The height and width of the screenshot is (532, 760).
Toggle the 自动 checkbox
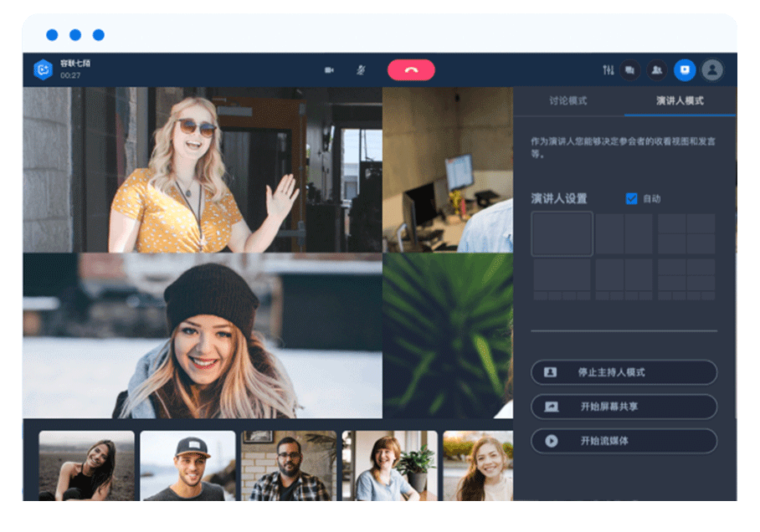631,198
